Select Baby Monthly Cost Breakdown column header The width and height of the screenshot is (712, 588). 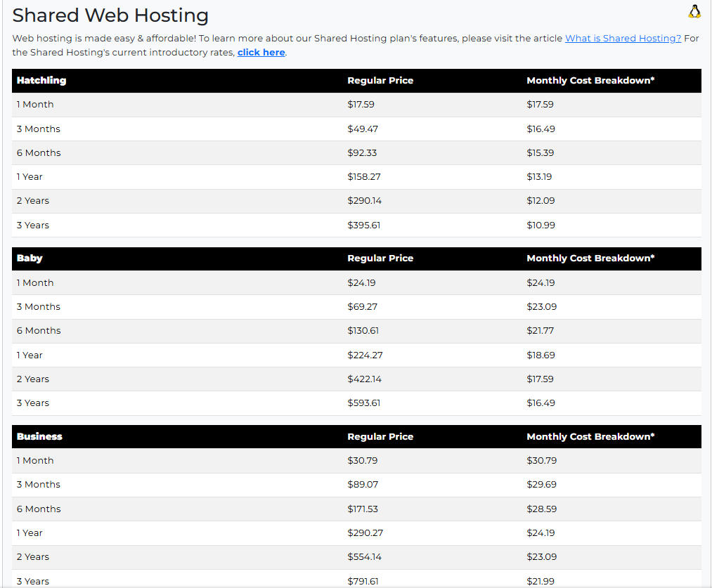coord(591,258)
